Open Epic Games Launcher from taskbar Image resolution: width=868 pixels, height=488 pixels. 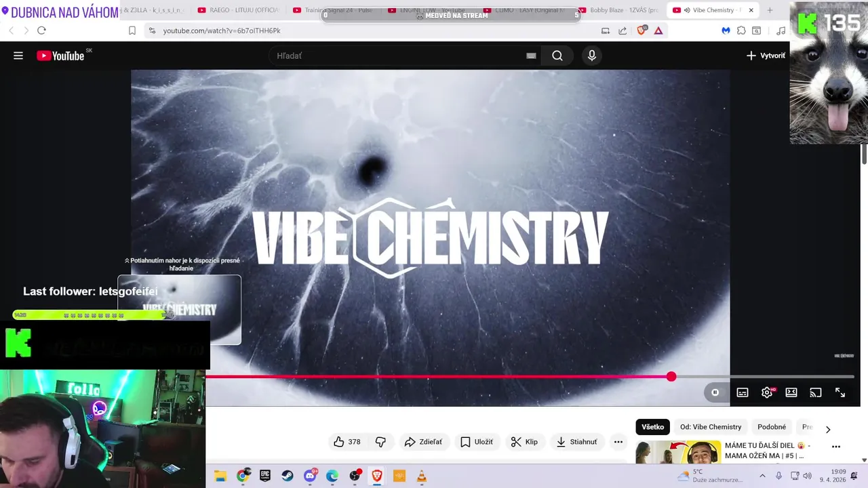click(x=265, y=476)
